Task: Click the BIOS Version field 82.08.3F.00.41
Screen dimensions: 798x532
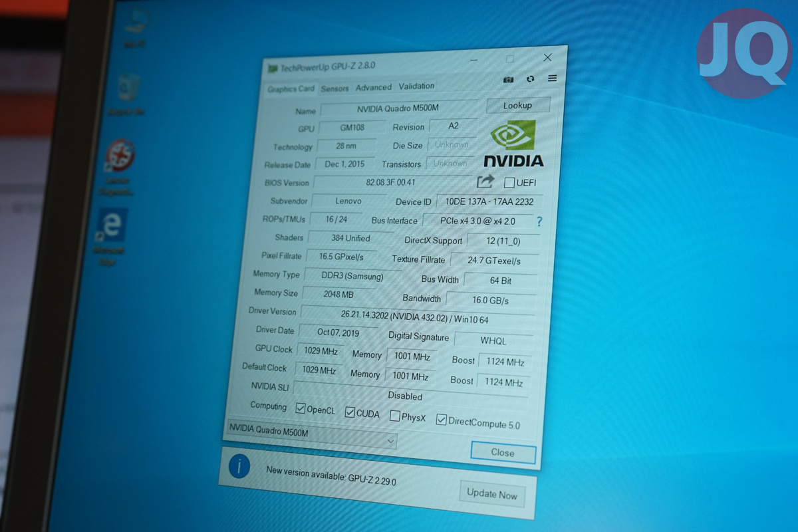Action: 392,182
